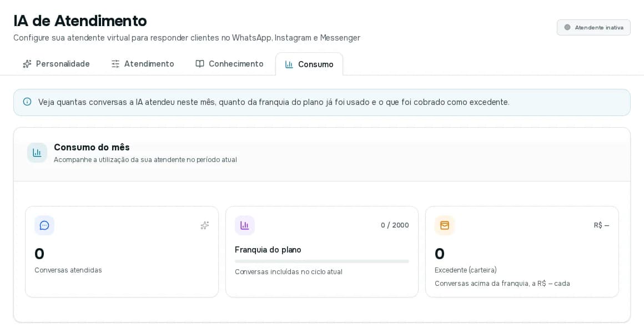The image size is (644, 333).
Task: Click 'Conversas acima da franquia' description
Action: click(502, 283)
